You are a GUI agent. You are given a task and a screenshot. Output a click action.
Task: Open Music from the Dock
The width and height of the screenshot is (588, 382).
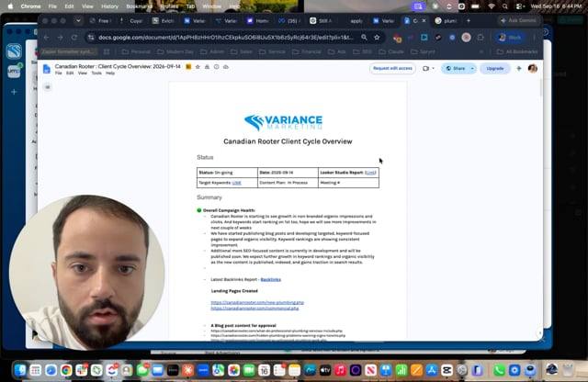click(x=340, y=370)
